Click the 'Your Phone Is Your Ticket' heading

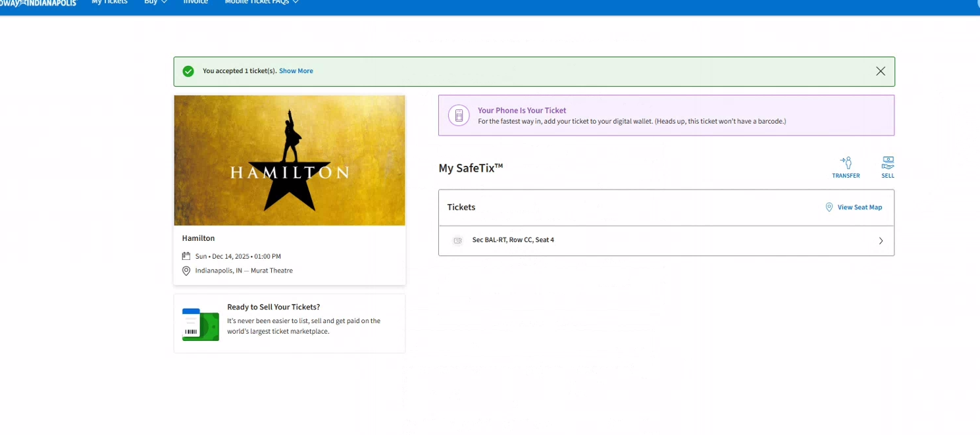click(x=522, y=111)
